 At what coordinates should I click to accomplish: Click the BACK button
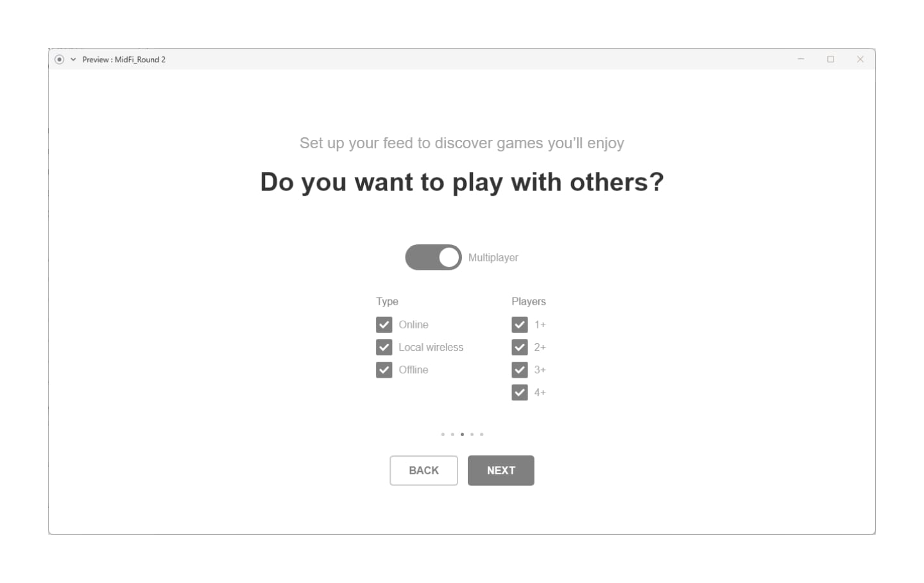pyautogui.click(x=424, y=470)
